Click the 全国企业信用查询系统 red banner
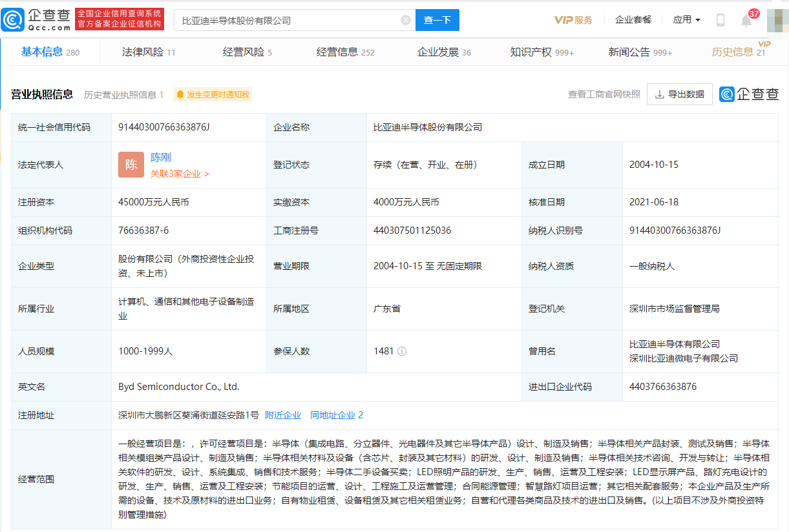This screenshot has height=532, width=789. click(120, 19)
